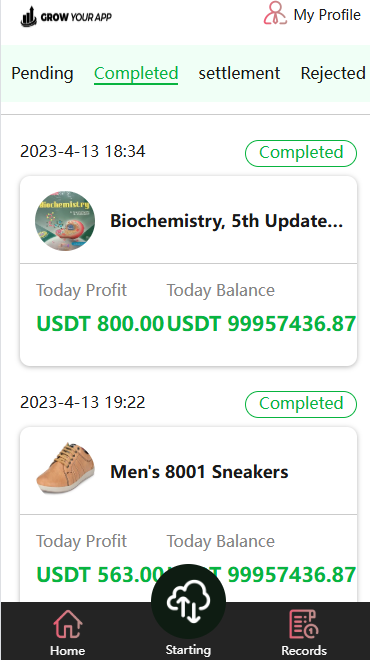Switch to the Rejected tab
This screenshot has width=370, height=660.
333,73
